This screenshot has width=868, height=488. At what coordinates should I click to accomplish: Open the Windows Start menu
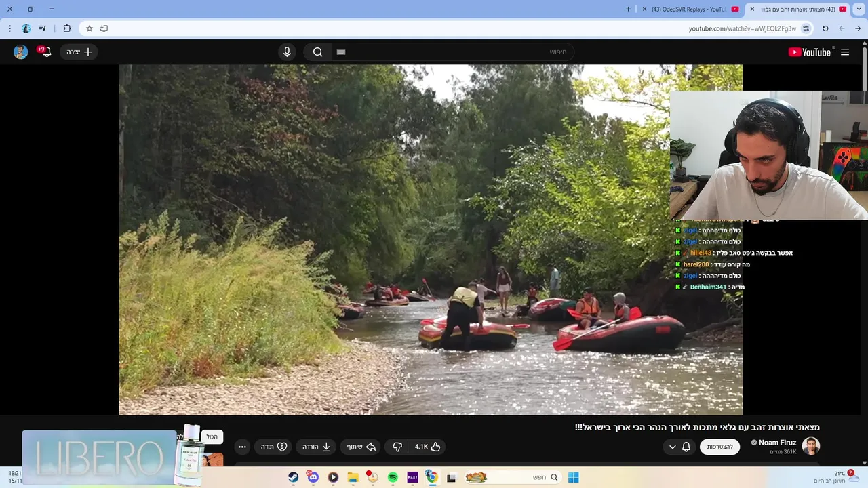pos(573,477)
